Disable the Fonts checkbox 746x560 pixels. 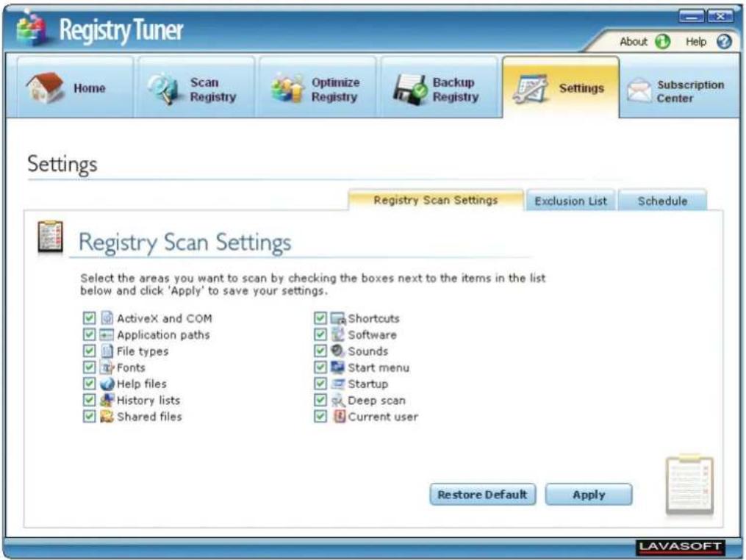coord(90,367)
